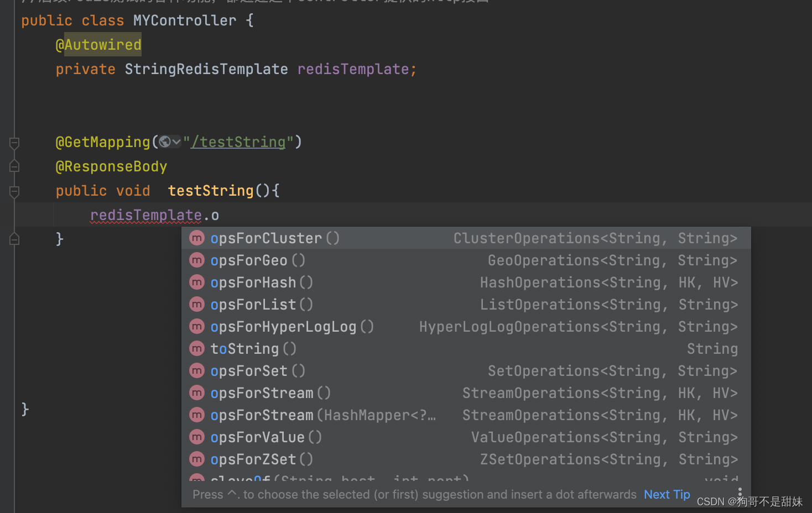This screenshot has width=812, height=513.
Task: Click the fold marker beside the @ResponseBody line
Action: coord(14,166)
